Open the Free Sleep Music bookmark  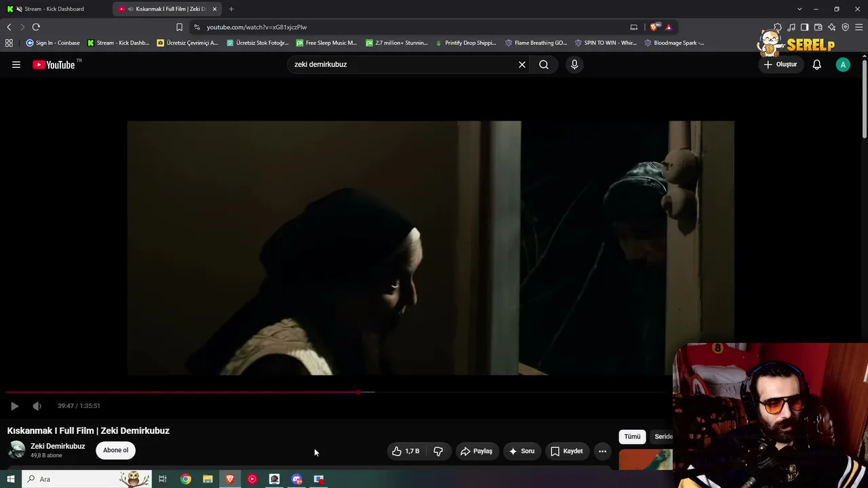click(326, 43)
